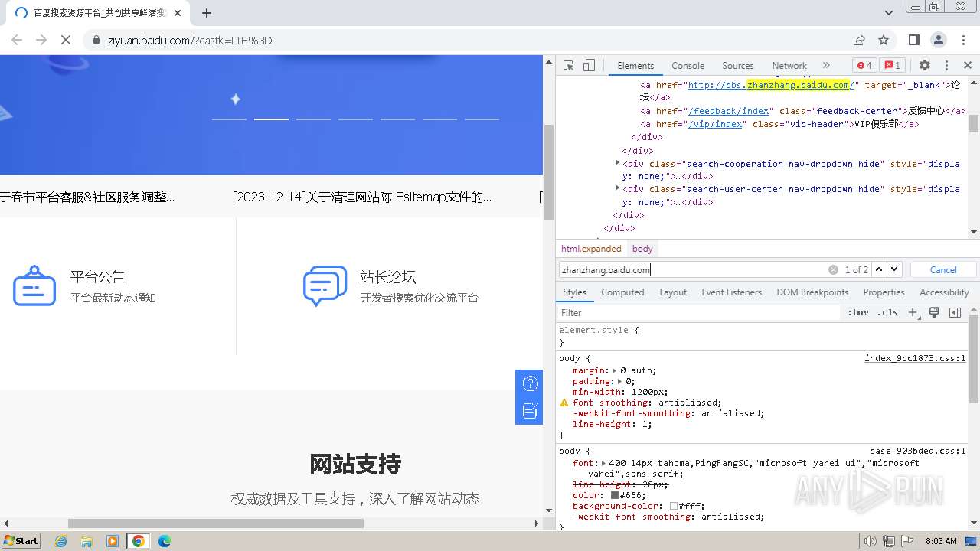This screenshot has height=551, width=980.
Task: Show more DevTools tabs chevron
Action: pyautogui.click(x=826, y=65)
